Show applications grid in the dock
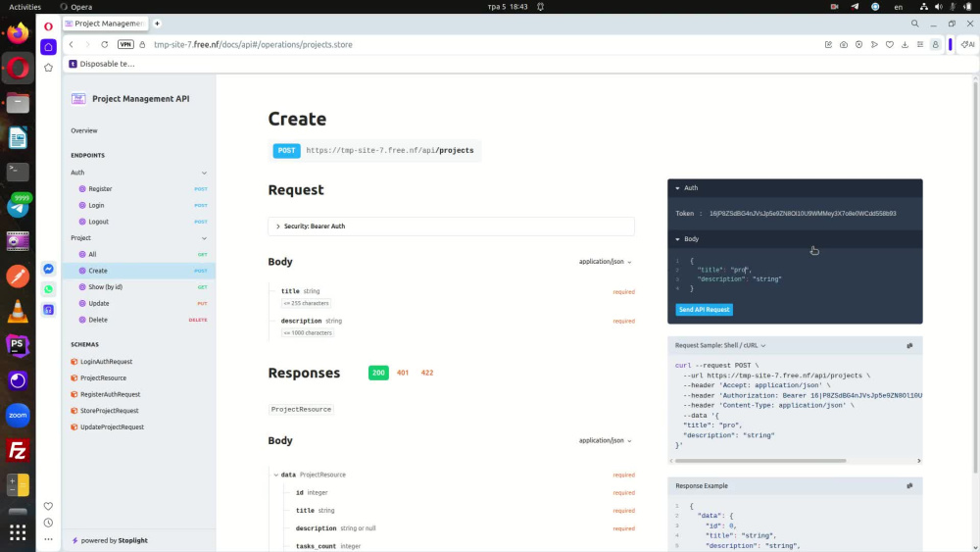This screenshot has width=980, height=552. [18, 532]
